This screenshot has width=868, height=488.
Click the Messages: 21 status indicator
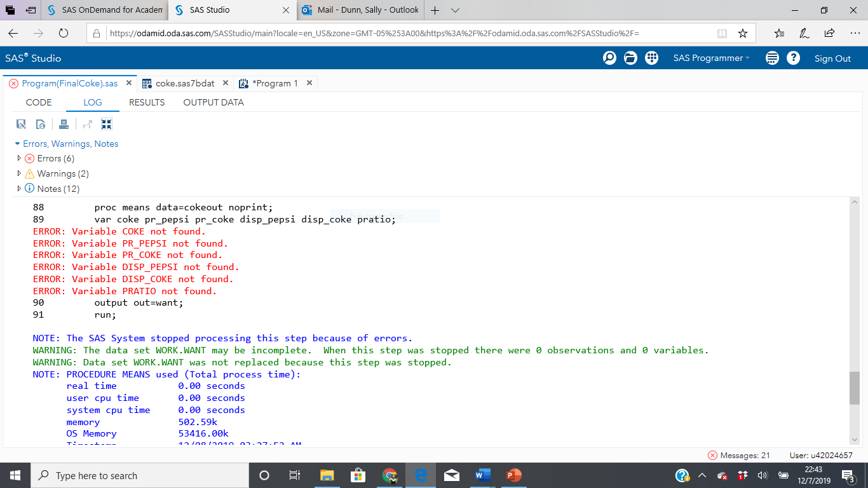click(739, 455)
